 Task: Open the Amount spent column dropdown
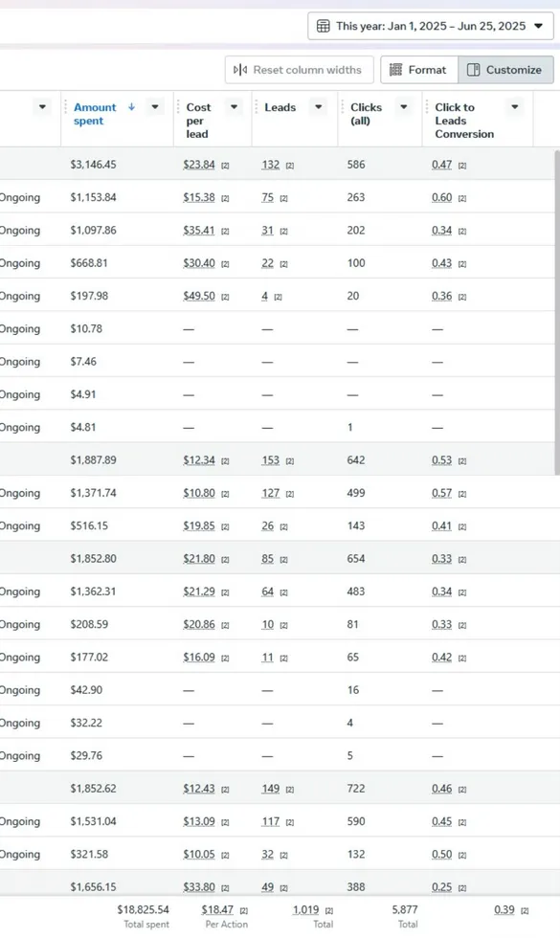point(155,107)
